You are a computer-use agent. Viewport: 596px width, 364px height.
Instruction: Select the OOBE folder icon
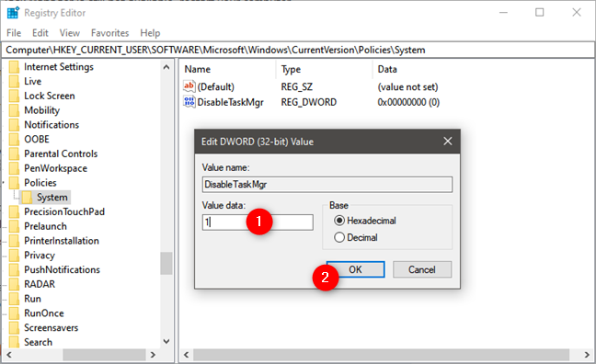[x=14, y=139]
